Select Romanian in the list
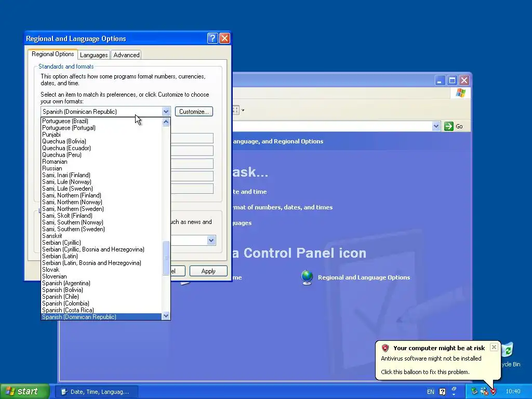 (x=101, y=162)
